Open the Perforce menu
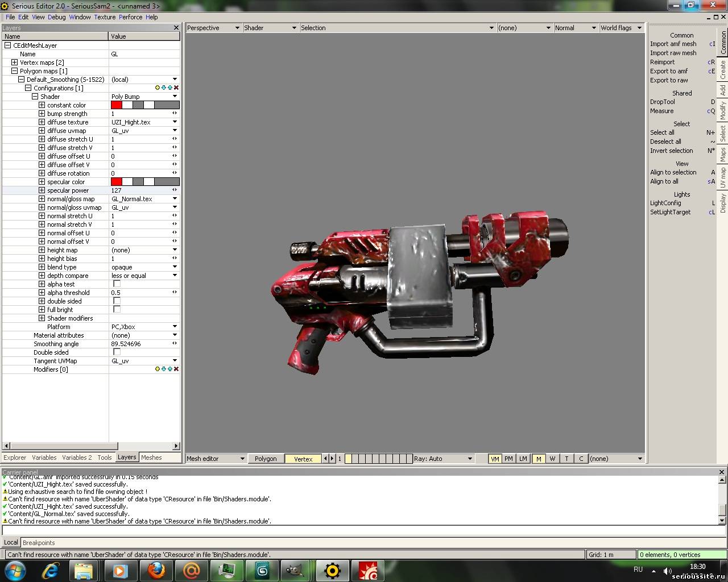 click(131, 17)
